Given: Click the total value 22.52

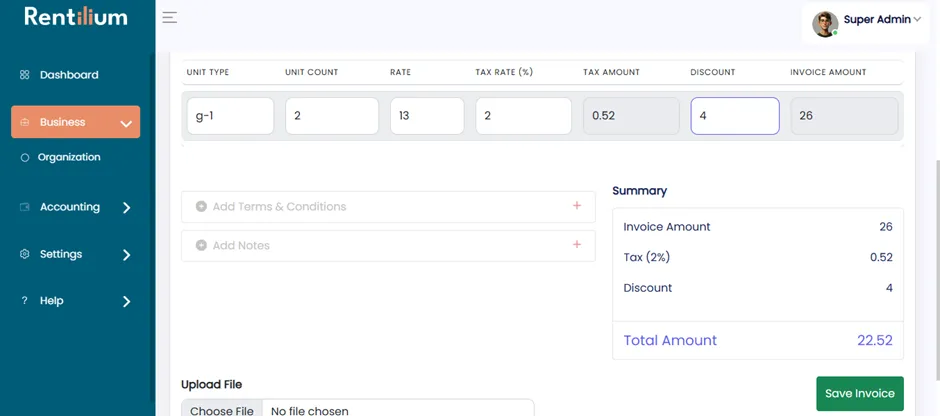Looking at the screenshot, I should [875, 340].
